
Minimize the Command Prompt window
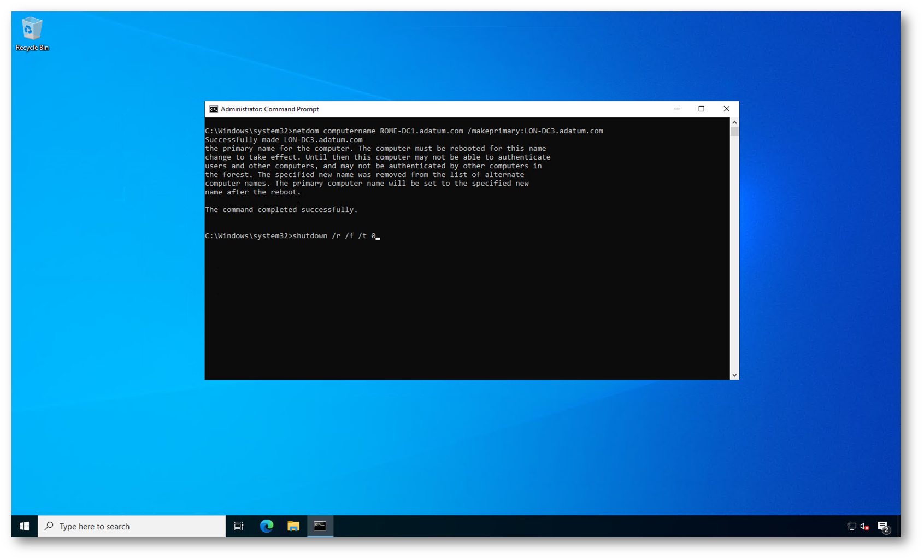coord(676,109)
